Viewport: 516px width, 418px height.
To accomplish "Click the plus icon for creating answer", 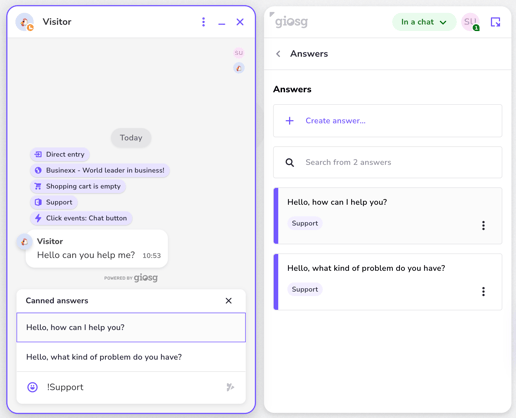I will point(290,121).
